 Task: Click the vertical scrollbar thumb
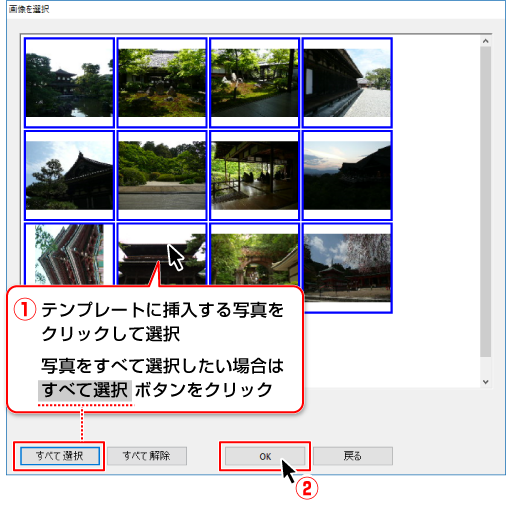(x=485, y=202)
